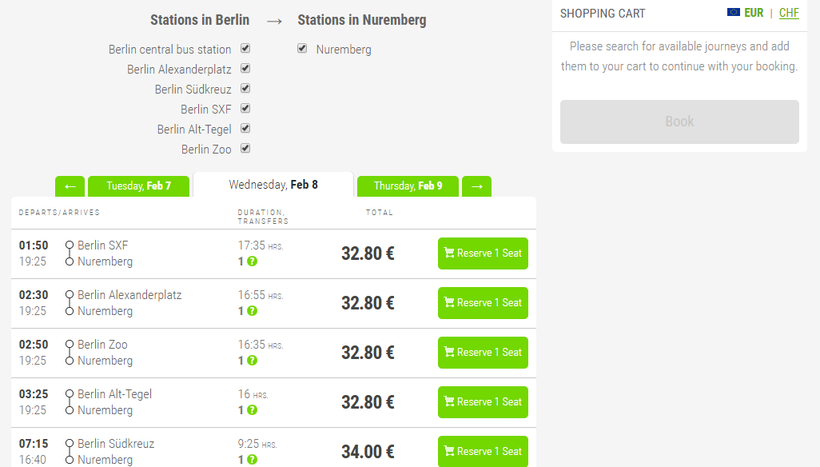Switch currency to CHF
The height and width of the screenshot is (467, 820).
(x=789, y=13)
